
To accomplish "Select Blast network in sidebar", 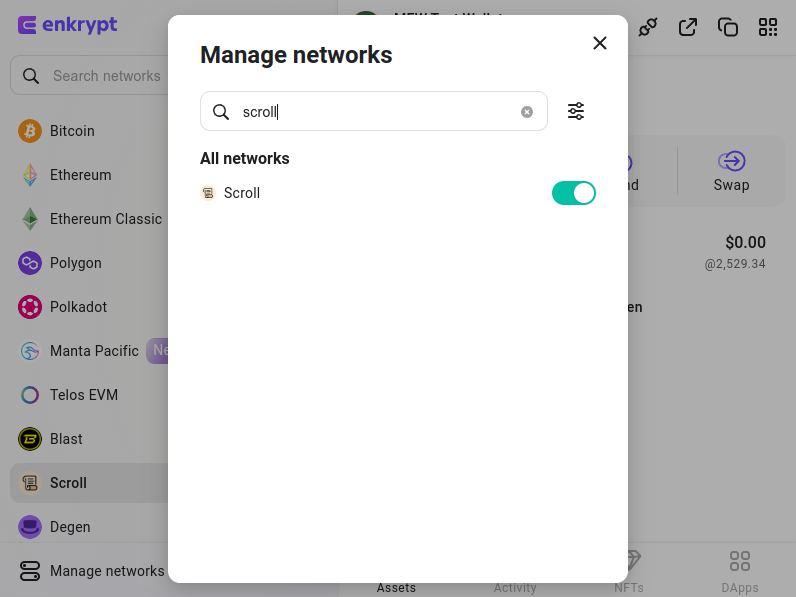I will click(89, 439).
